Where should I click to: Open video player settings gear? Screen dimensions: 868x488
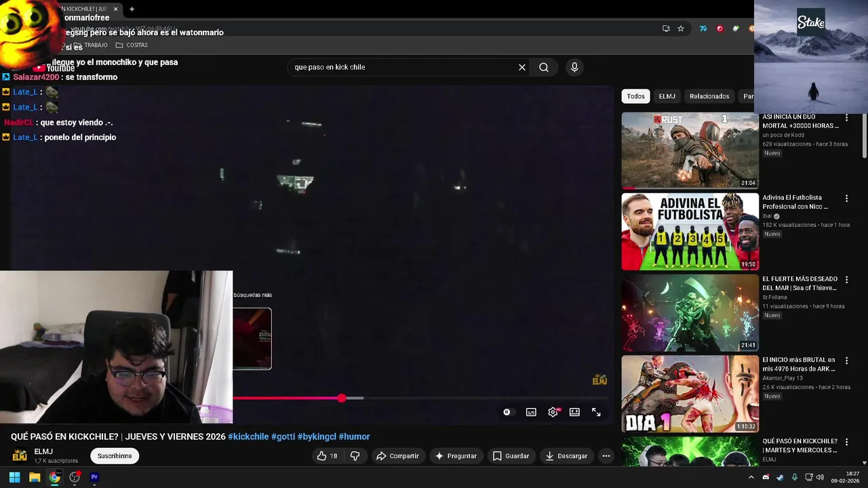[553, 412]
